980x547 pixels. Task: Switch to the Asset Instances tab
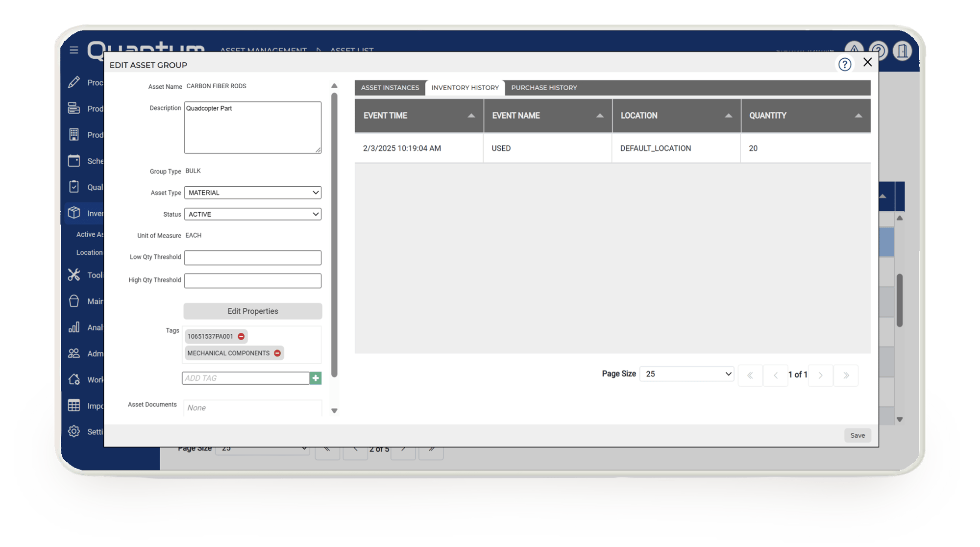coord(390,88)
